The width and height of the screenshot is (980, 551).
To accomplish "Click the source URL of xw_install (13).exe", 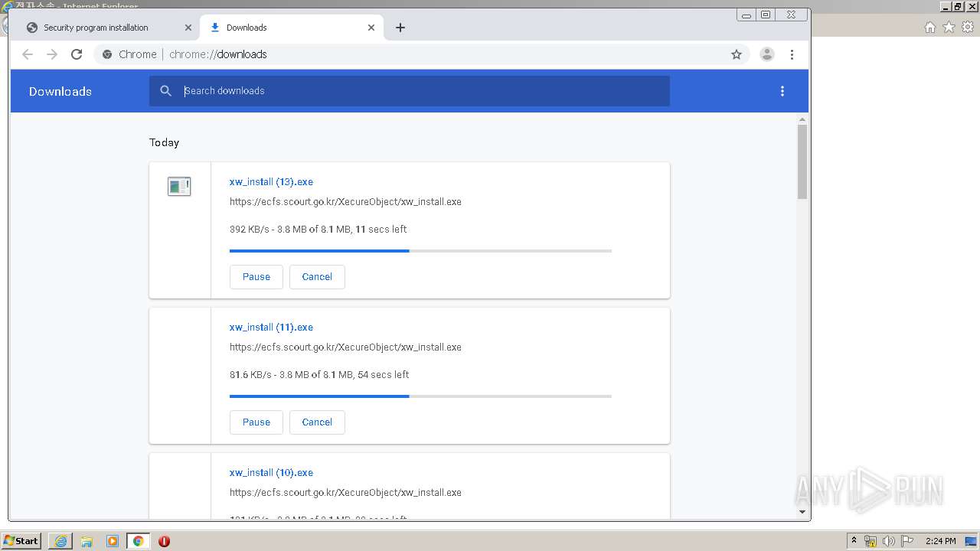I will [345, 202].
